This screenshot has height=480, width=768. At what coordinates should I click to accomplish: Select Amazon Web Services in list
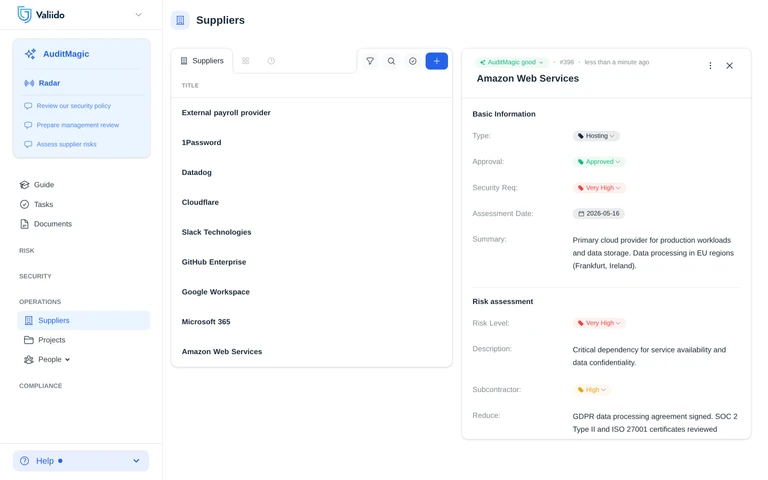point(312,352)
